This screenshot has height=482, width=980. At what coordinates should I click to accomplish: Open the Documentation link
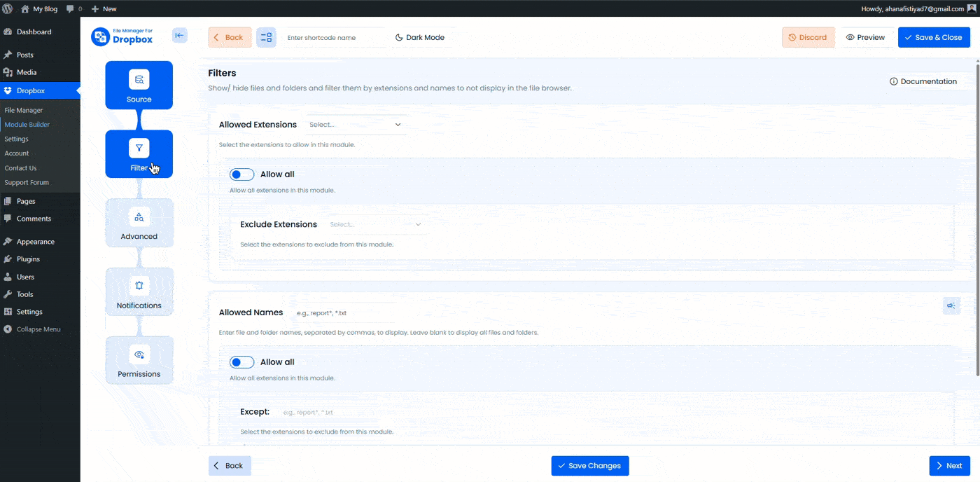coord(923,81)
